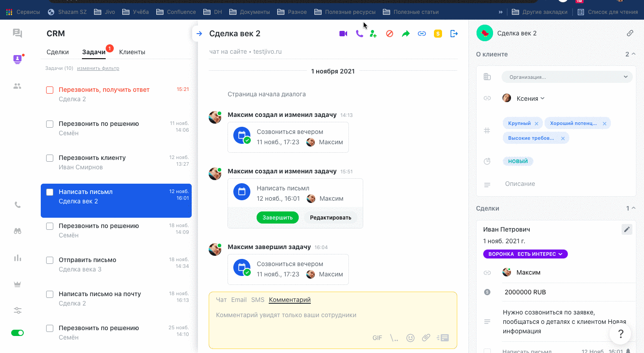Click the purple phone call icon
This screenshot has height=353, width=644.
click(x=359, y=34)
